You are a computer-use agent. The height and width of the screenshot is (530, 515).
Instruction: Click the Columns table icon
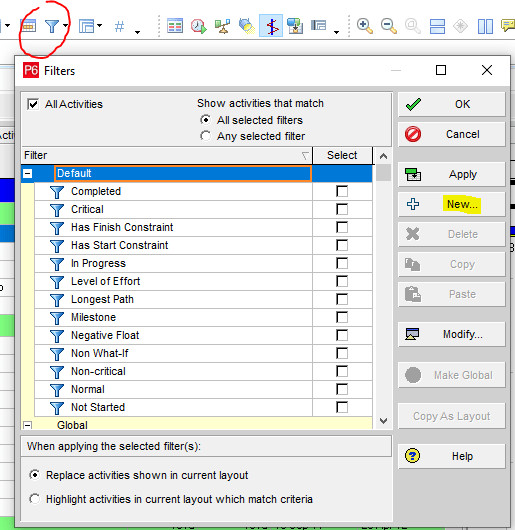175,26
